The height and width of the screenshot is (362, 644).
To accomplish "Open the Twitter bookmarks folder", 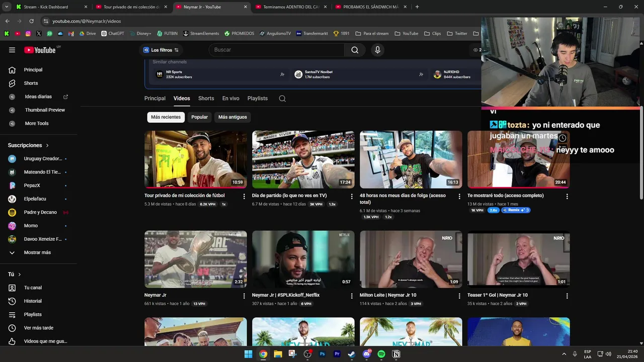I will [457, 34].
